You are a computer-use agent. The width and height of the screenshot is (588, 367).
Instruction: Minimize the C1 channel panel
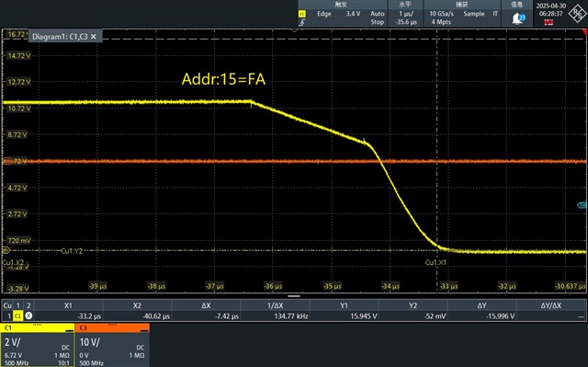coord(69,330)
